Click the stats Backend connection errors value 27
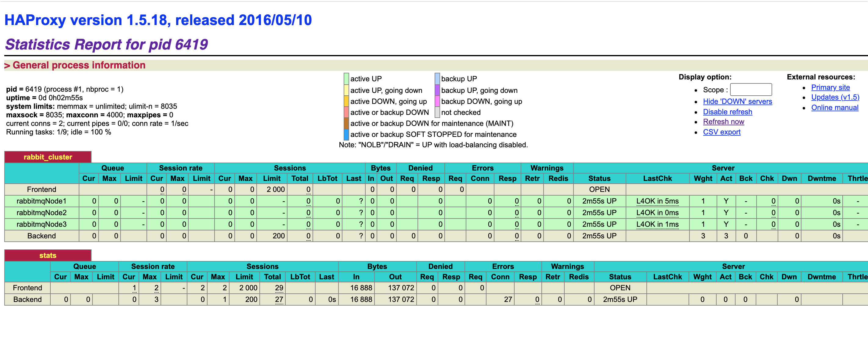The height and width of the screenshot is (349, 868). (508, 299)
